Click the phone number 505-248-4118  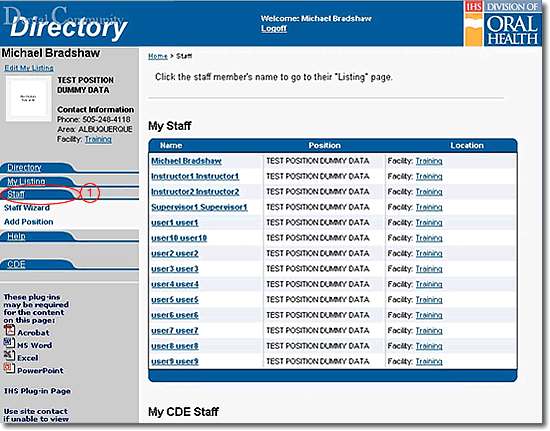tap(106, 119)
